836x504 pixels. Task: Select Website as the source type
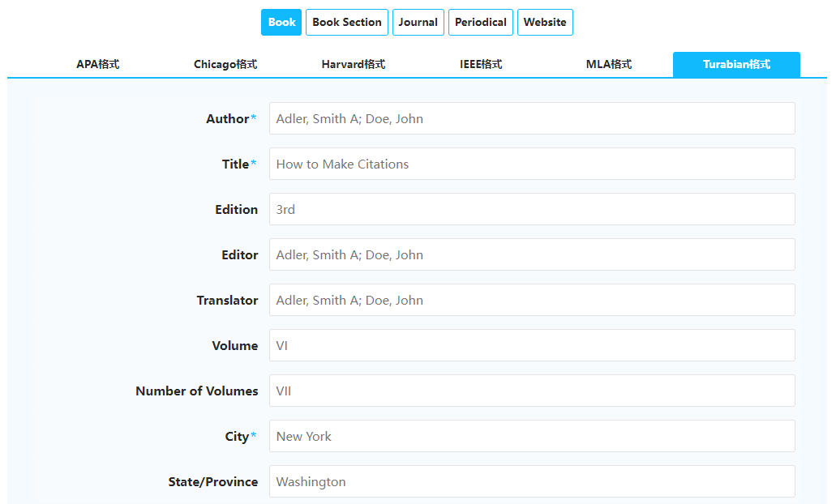(x=545, y=23)
